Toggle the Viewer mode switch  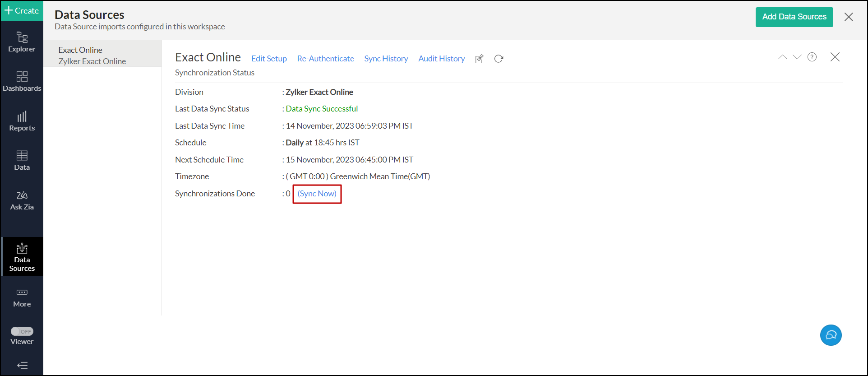(x=22, y=331)
